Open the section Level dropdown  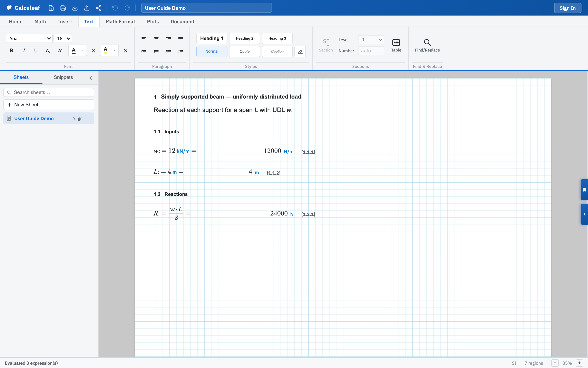point(371,40)
